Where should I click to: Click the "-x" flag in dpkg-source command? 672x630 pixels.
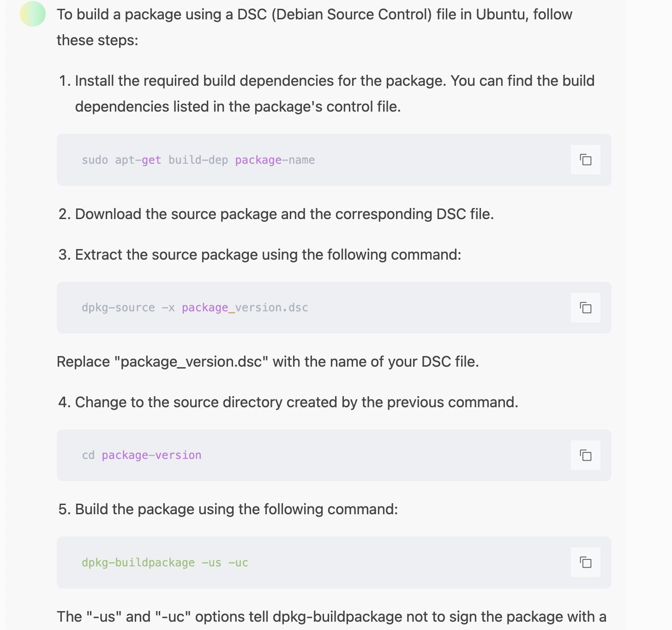tap(168, 308)
